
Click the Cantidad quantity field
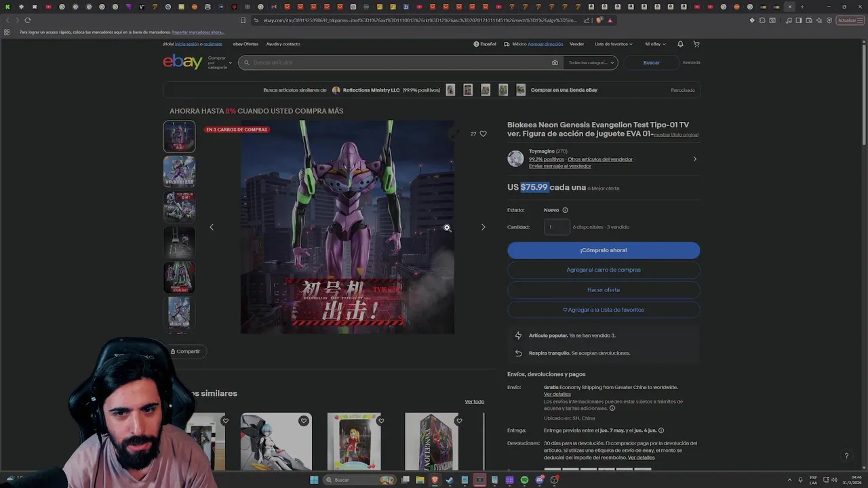click(557, 227)
